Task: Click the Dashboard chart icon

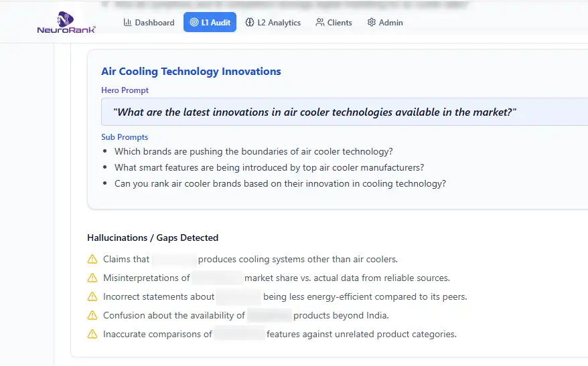Action: 127,22
